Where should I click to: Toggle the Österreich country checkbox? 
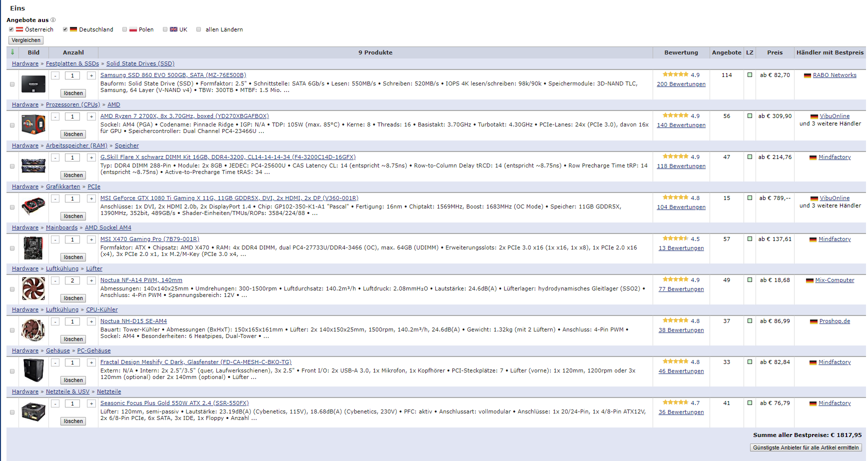(x=11, y=29)
